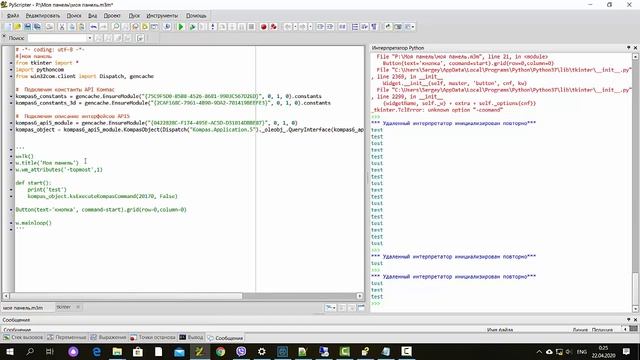
Task: Open the dropdown arrow at the toolbar's right end
Action: coord(413,27)
